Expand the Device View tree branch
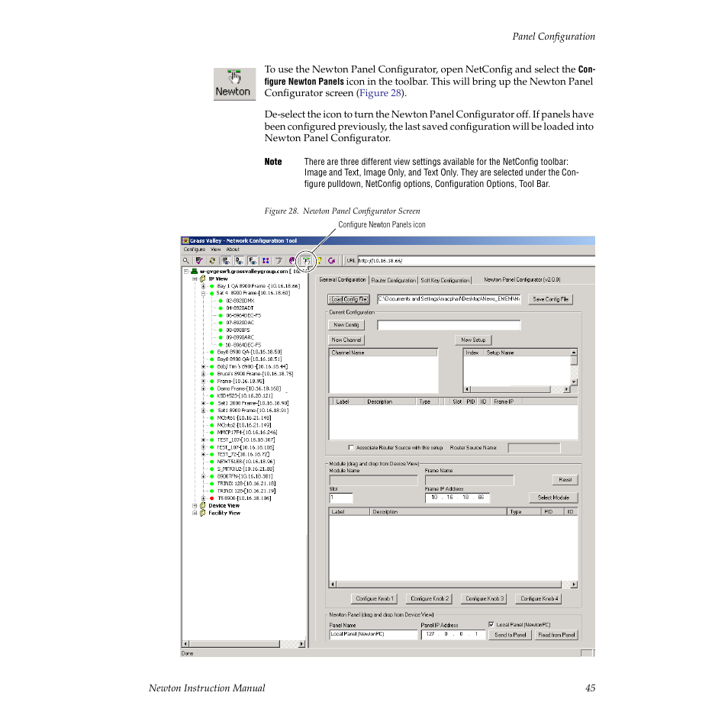 click(195, 505)
